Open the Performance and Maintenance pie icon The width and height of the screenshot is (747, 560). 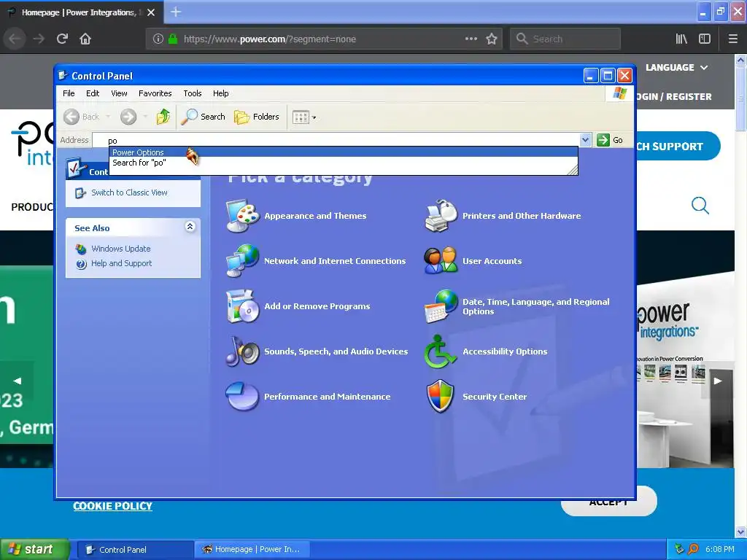tap(242, 397)
